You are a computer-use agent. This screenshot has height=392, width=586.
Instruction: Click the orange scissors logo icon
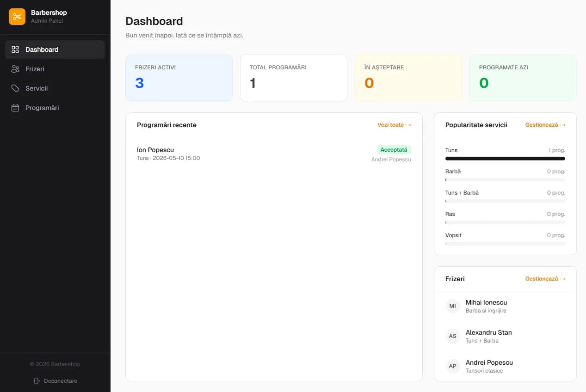click(17, 17)
